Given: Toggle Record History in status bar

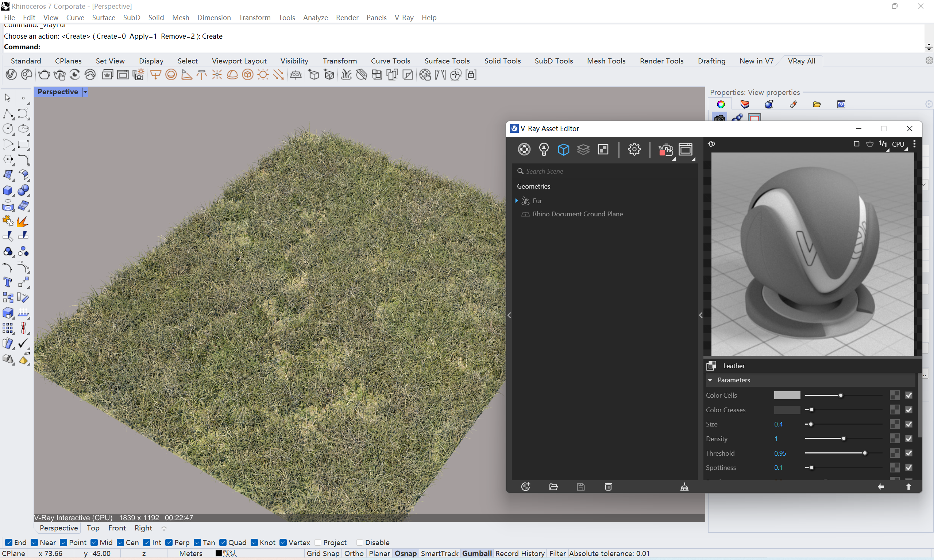Looking at the screenshot, I should click(x=520, y=553).
